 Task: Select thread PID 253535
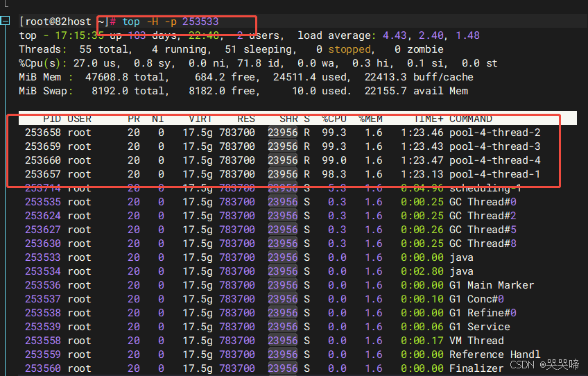(43, 203)
